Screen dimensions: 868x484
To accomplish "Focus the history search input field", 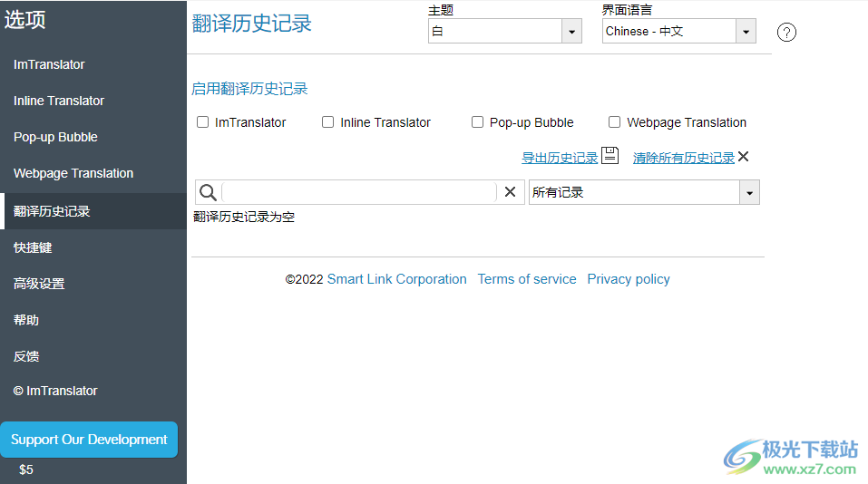I will point(358,192).
